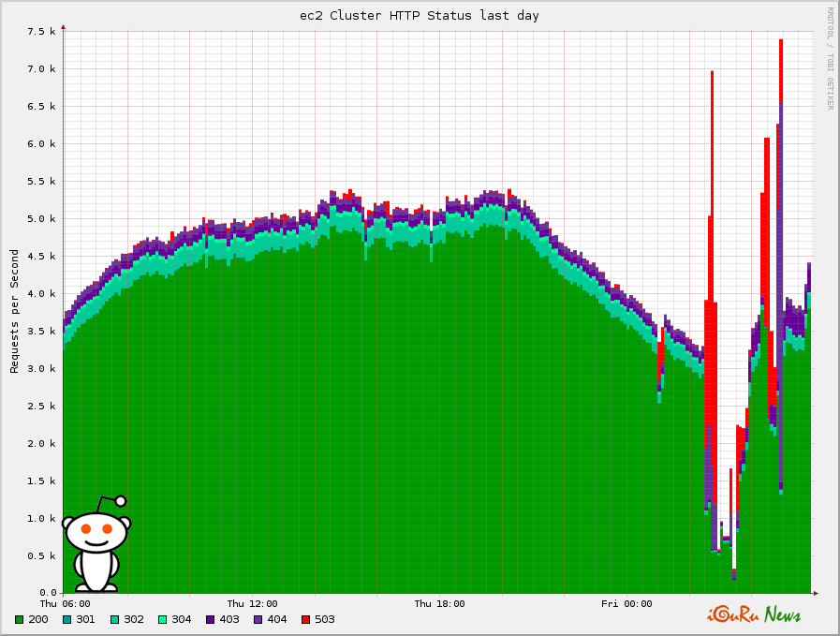Screen dimensions: 840x636
Task: Click the 304 legend swatch
Action: click(162, 619)
